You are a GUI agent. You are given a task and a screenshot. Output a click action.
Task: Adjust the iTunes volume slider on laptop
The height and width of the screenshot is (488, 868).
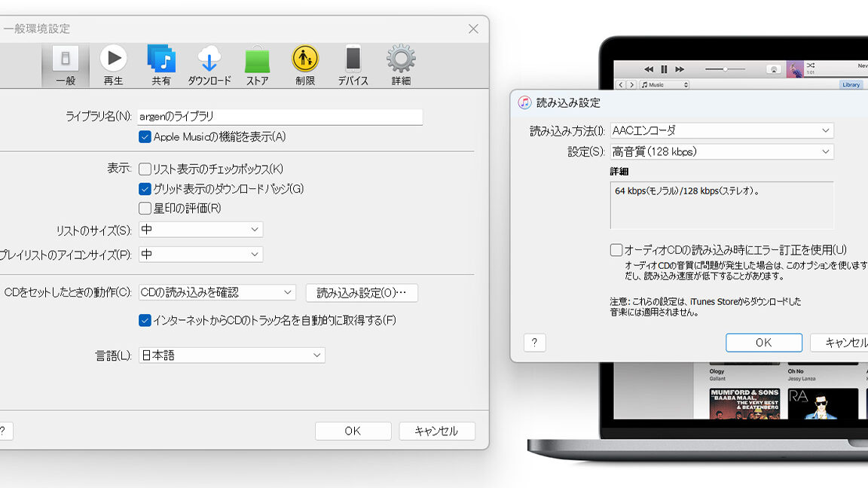[x=725, y=69]
